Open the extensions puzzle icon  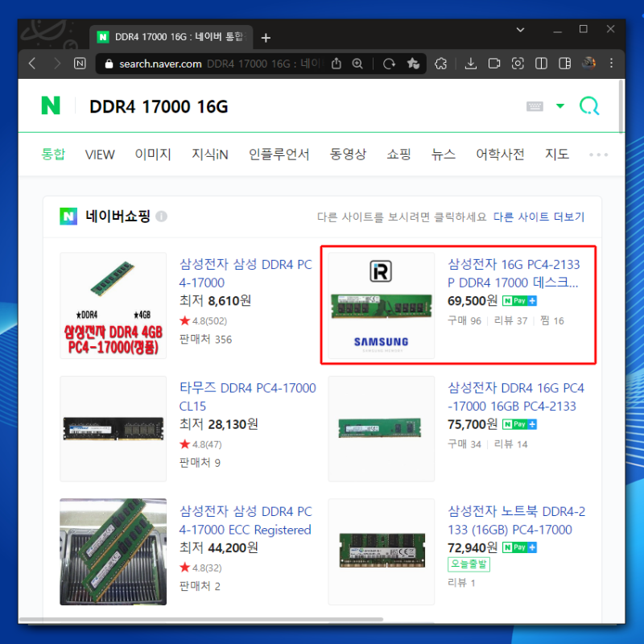pyautogui.click(x=440, y=64)
